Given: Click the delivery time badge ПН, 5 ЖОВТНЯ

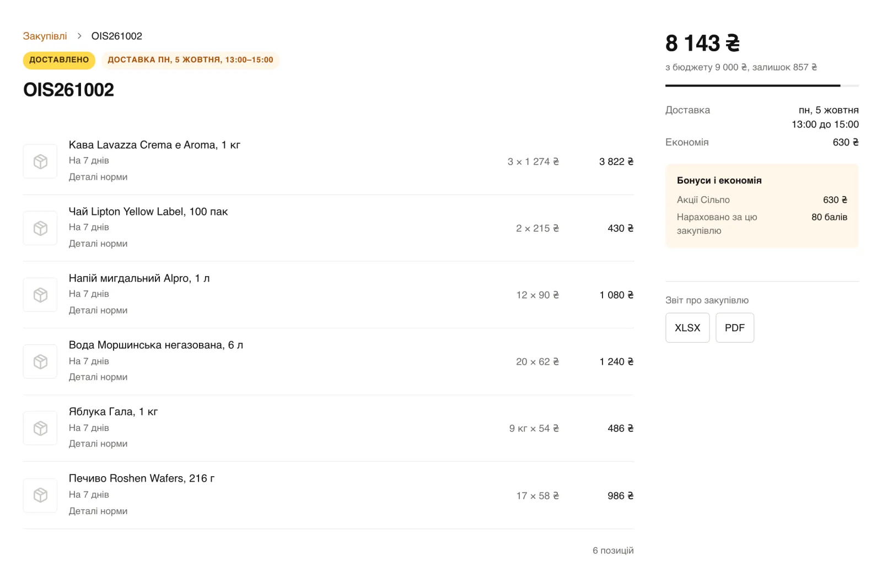Looking at the screenshot, I should coord(190,60).
